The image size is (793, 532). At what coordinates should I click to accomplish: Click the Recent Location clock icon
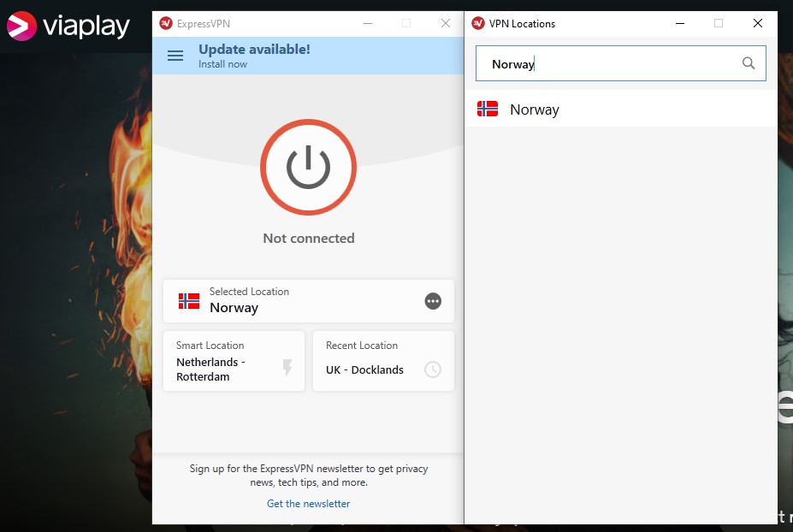432,369
